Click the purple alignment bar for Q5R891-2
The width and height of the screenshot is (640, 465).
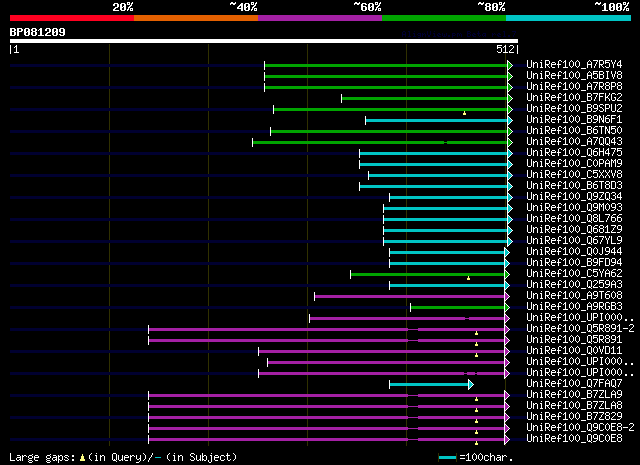click(327, 329)
